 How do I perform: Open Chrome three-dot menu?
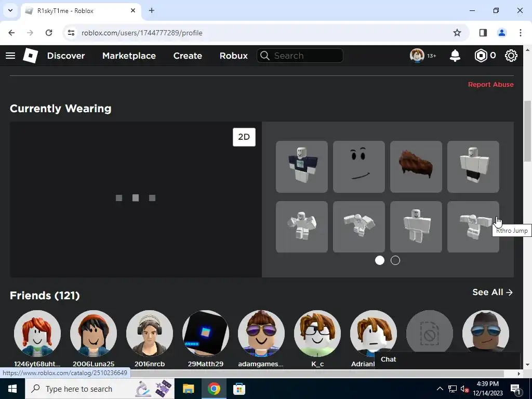pyautogui.click(x=521, y=33)
